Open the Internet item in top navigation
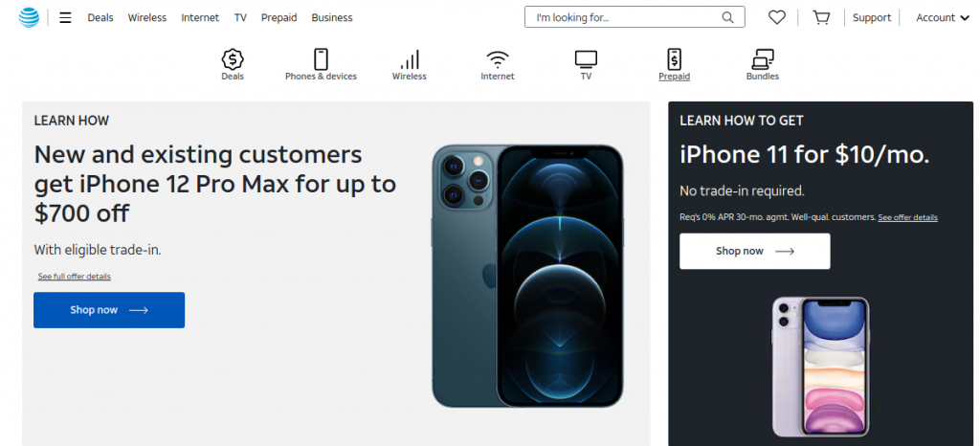The height and width of the screenshot is (446, 980). tap(200, 17)
